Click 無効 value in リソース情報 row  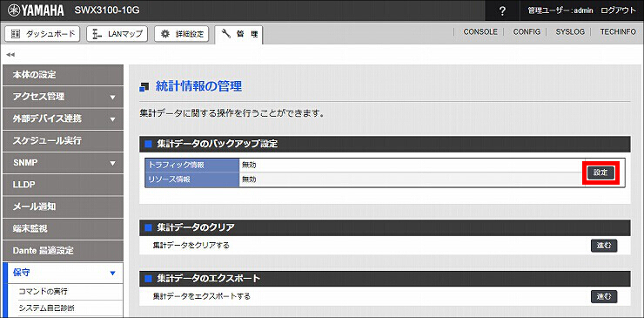[x=249, y=179]
